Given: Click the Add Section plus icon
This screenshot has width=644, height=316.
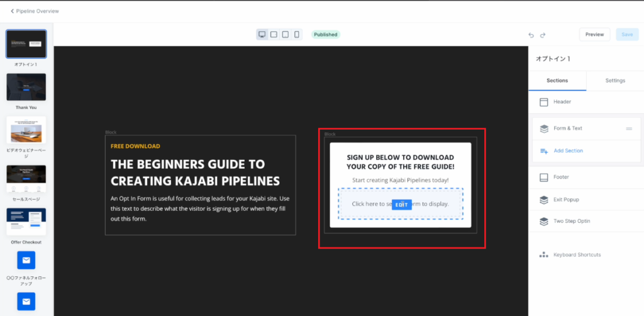Looking at the screenshot, I should (544, 151).
